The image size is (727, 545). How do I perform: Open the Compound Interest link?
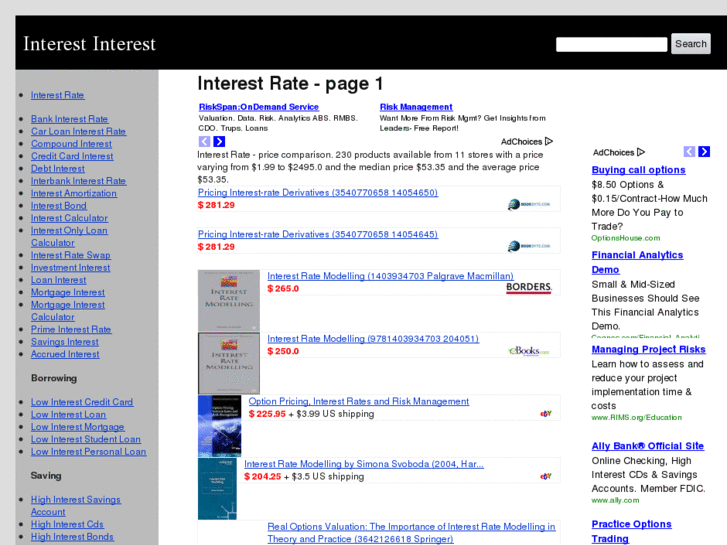point(71,144)
